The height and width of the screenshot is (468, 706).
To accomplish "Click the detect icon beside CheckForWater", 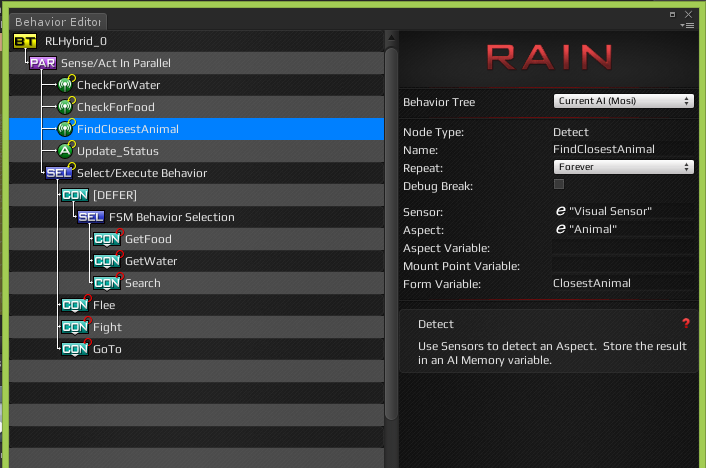I will point(66,84).
